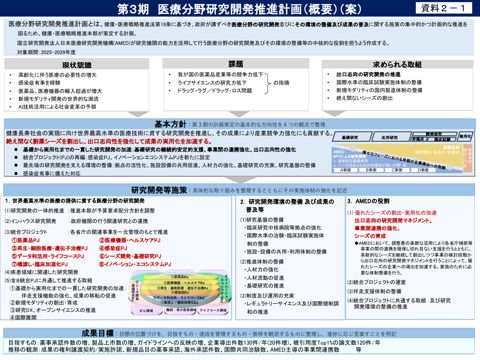Click bullet '国際水準の臨床試験実施体制の整備'
Viewport: 480px width, 360px height.
tap(379, 82)
